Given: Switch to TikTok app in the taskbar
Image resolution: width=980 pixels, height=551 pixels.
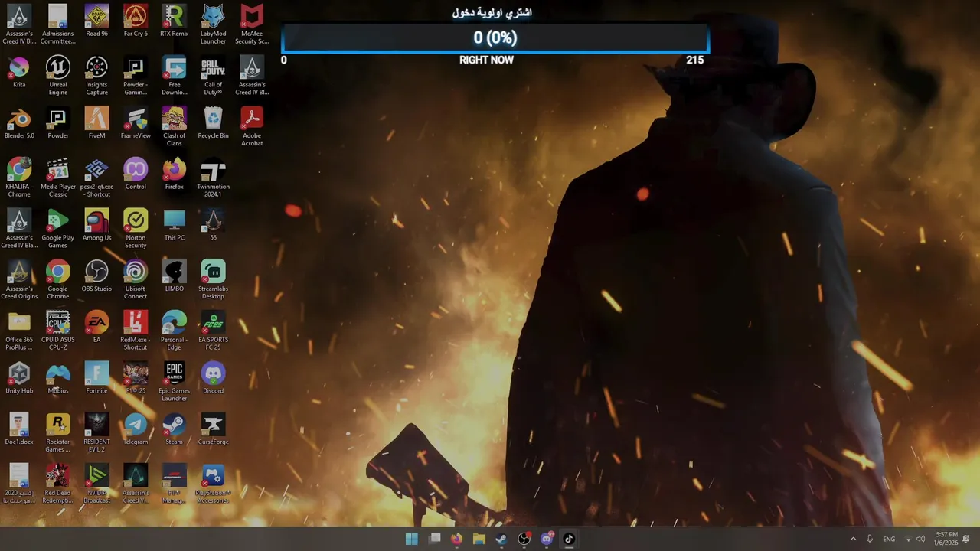Looking at the screenshot, I should 569,539.
